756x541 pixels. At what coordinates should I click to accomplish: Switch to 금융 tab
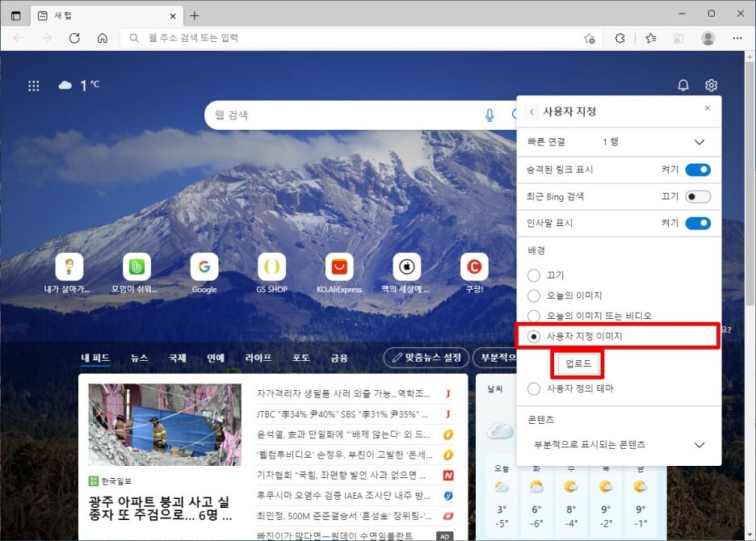coord(339,359)
